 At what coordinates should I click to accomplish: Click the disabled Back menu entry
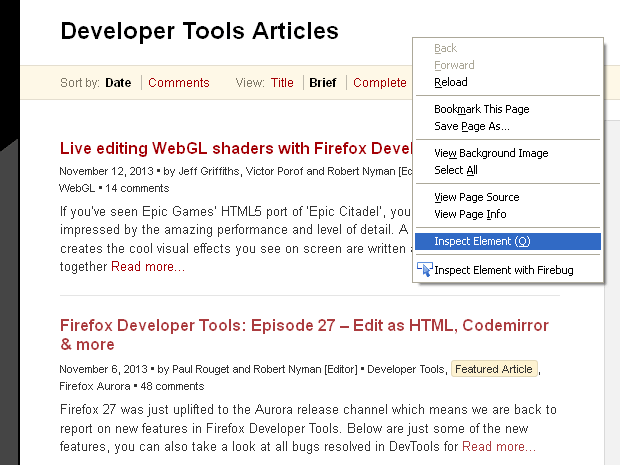click(x=508, y=48)
